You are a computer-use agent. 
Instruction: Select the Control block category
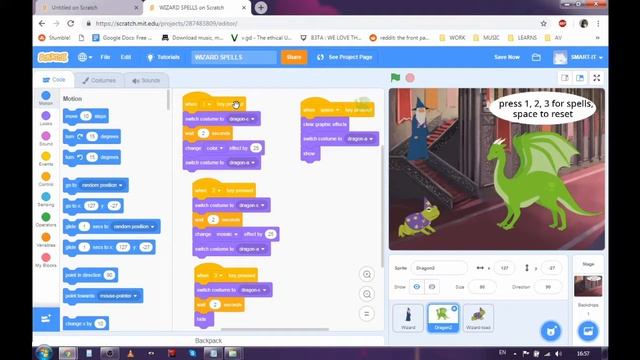coord(46,179)
